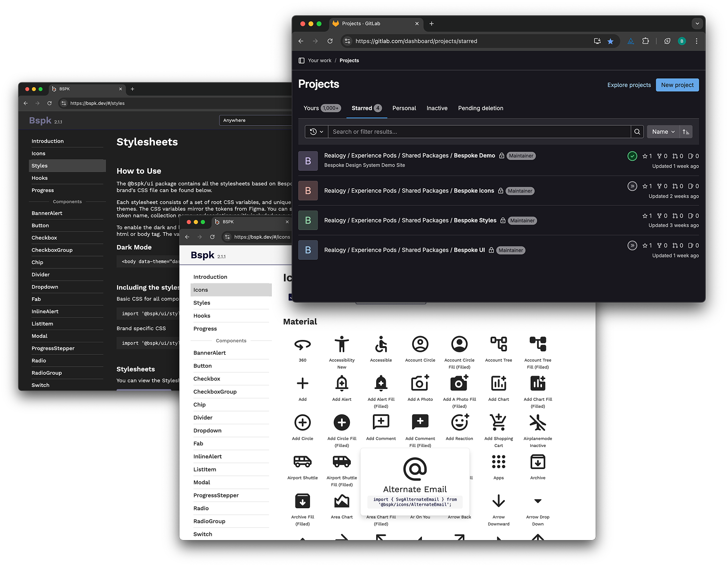Click the sort direction icon beside Name

click(x=686, y=131)
